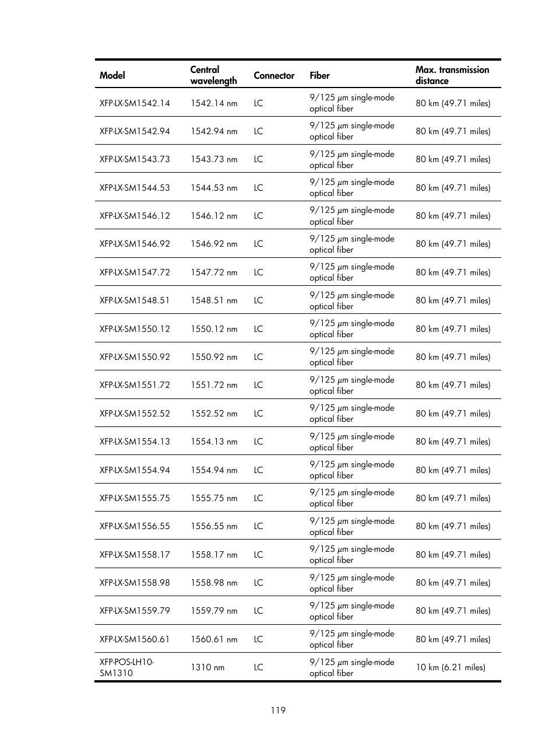Select the XFP-LX-SM1555.75 model entry
The width and height of the screenshot is (556, 756).
click(135, 498)
